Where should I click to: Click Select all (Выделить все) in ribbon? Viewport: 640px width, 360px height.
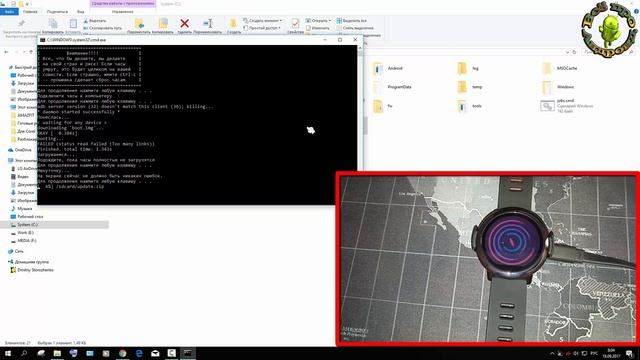[351, 20]
